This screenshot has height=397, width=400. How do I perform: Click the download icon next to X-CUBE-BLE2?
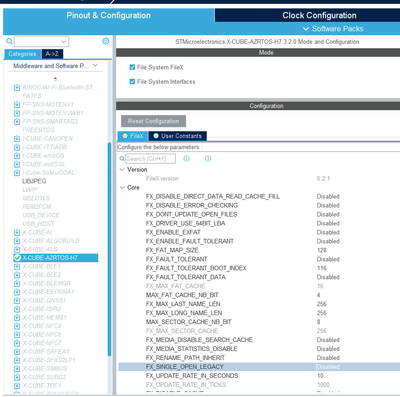pos(17,275)
